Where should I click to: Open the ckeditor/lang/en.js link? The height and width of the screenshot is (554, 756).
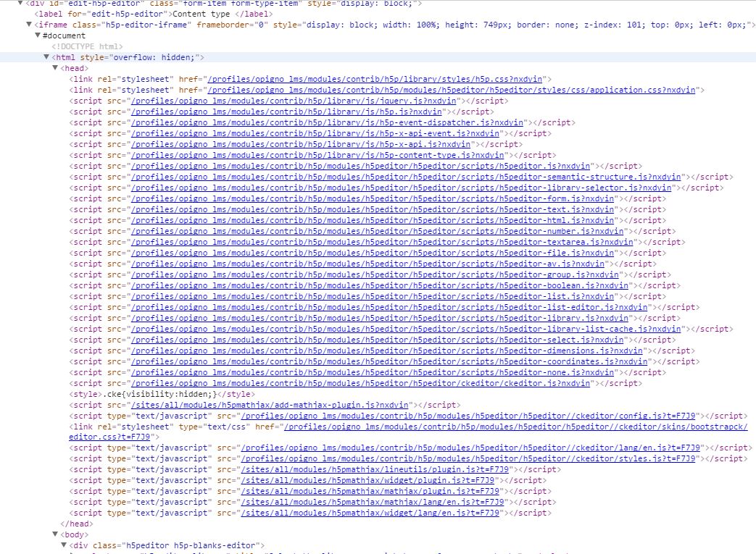point(470,448)
